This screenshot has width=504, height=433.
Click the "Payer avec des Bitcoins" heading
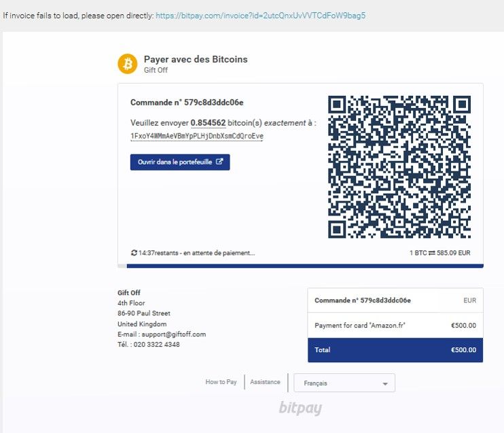[x=196, y=59]
